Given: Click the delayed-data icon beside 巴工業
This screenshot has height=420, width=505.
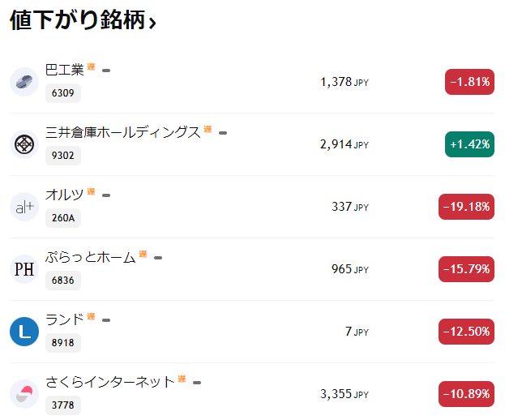Looking at the screenshot, I should pyautogui.click(x=92, y=67).
